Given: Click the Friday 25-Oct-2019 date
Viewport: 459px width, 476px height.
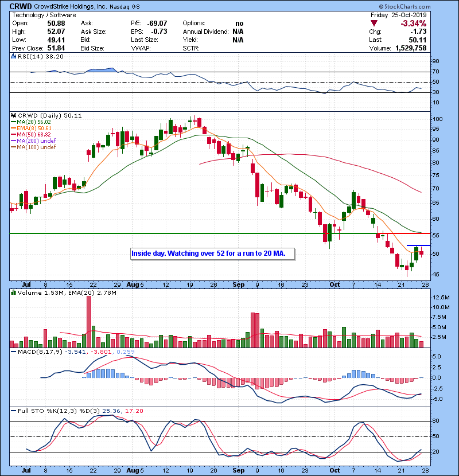Looking at the screenshot, I should coord(399,15).
